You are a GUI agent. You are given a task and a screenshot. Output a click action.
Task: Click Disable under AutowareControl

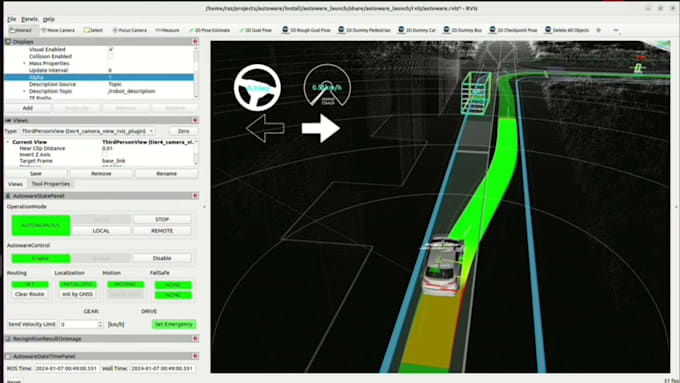pos(162,258)
